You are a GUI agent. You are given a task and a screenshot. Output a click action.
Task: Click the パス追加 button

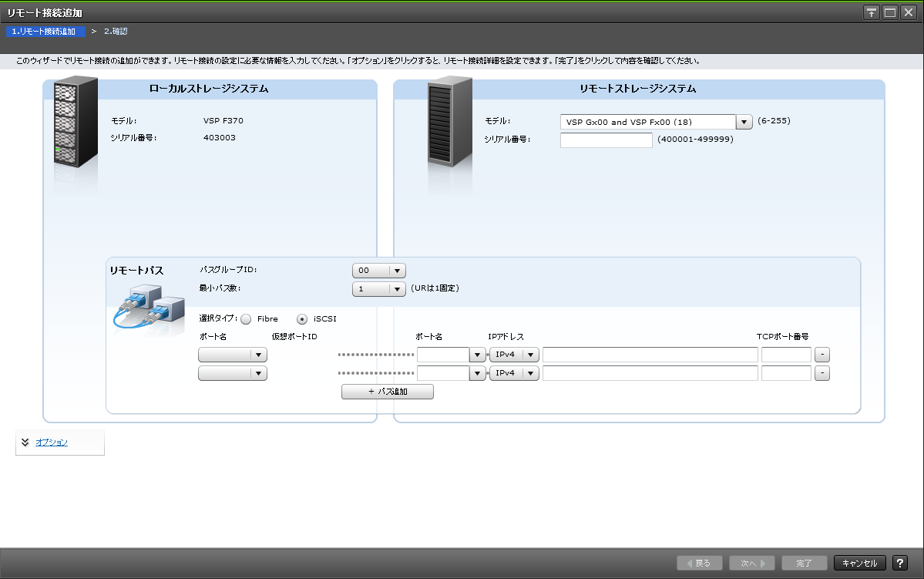tap(388, 392)
